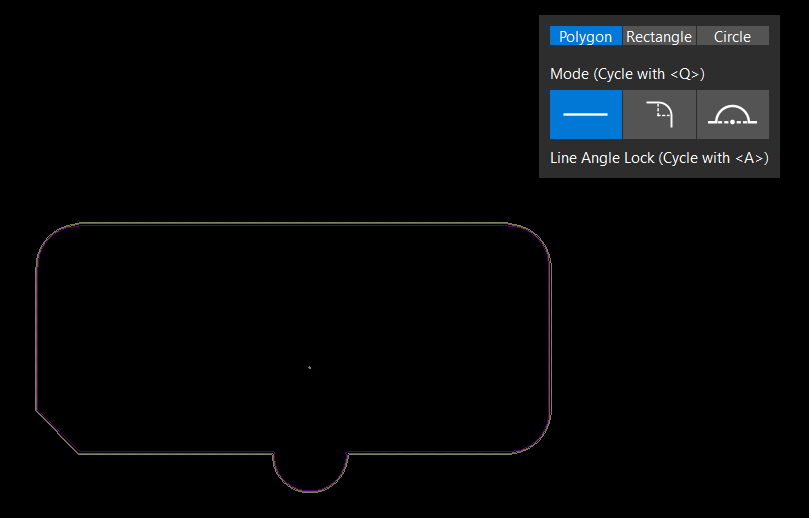
Task: Select the Polygon shape tab
Action: (586, 36)
